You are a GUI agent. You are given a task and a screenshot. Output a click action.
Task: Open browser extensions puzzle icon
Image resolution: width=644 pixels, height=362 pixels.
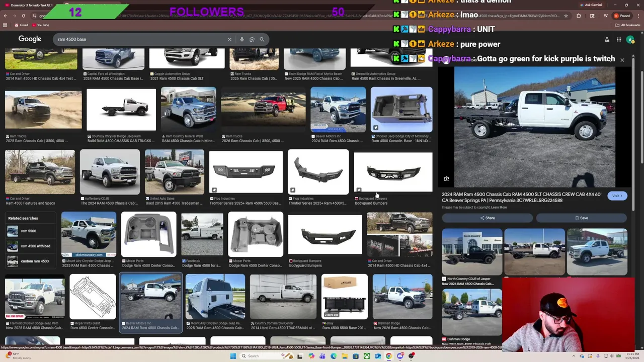coord(579,16)
